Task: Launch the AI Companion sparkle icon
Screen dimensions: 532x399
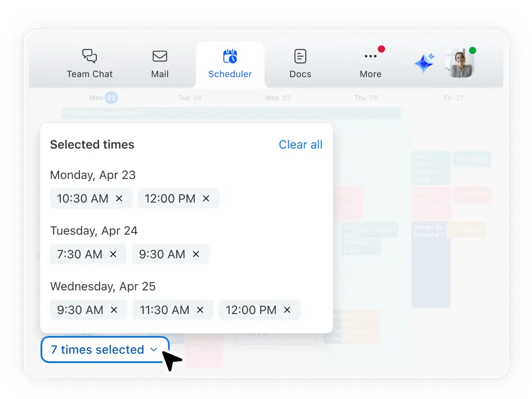Action: [x=424, y=63]
